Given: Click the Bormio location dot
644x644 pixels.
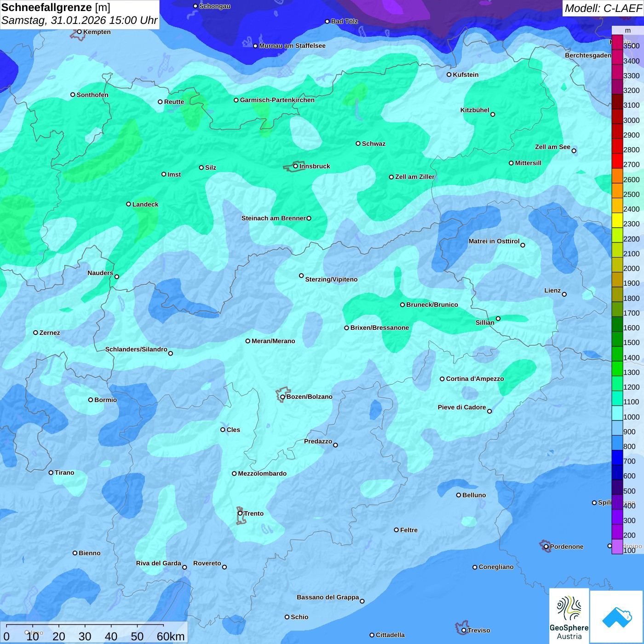Looking at the screenshot, I should click(x=91, y=400).
